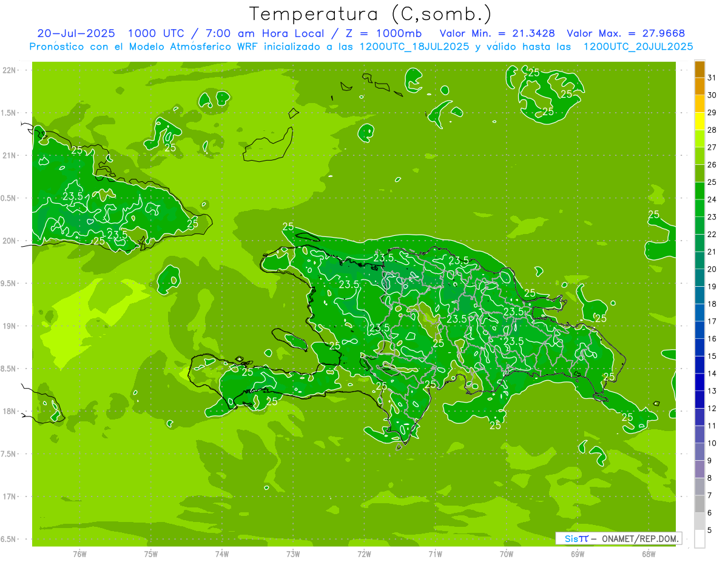Click the '74W' longitude axis label
The image size is (728, 562).
pyautogui.click(x=222, y=554)
